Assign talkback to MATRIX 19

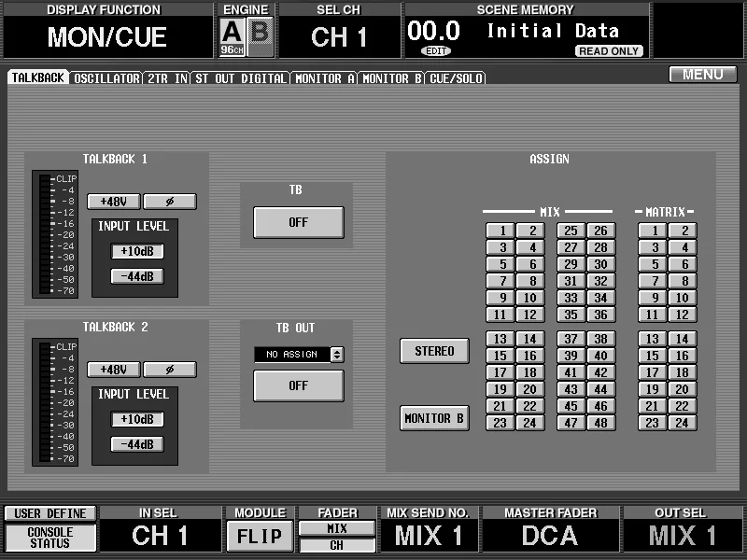pyautogui.click(x=652, y=389)
